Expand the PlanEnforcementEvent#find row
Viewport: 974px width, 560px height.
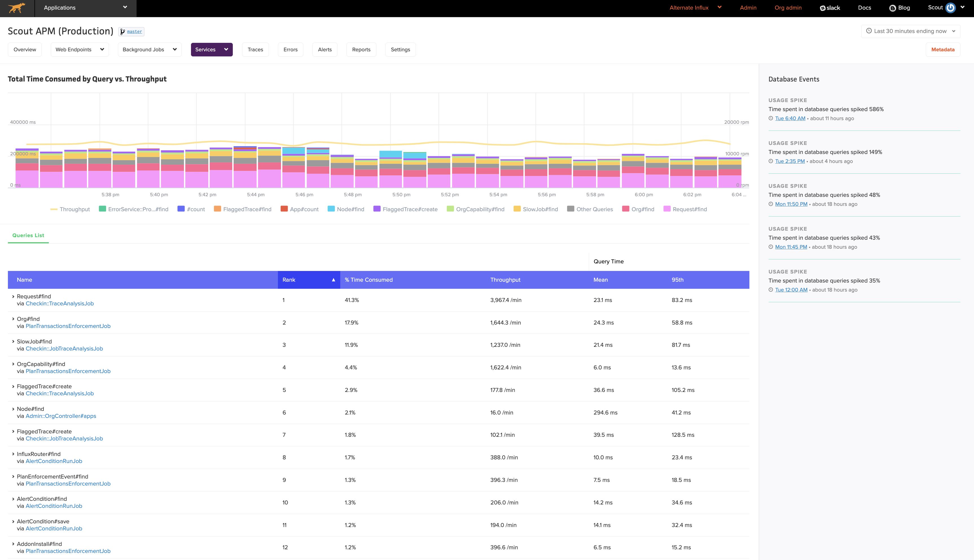[x=13, y=477]
